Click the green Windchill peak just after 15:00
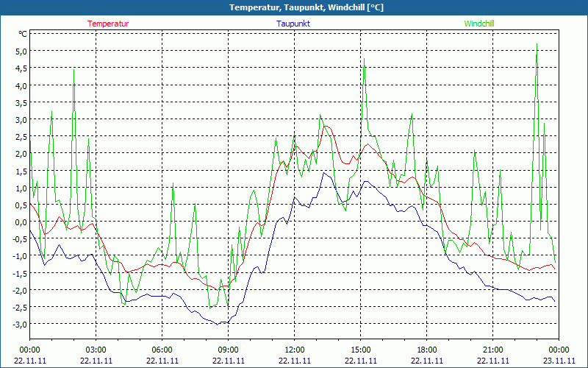 [x=364, y=59]
